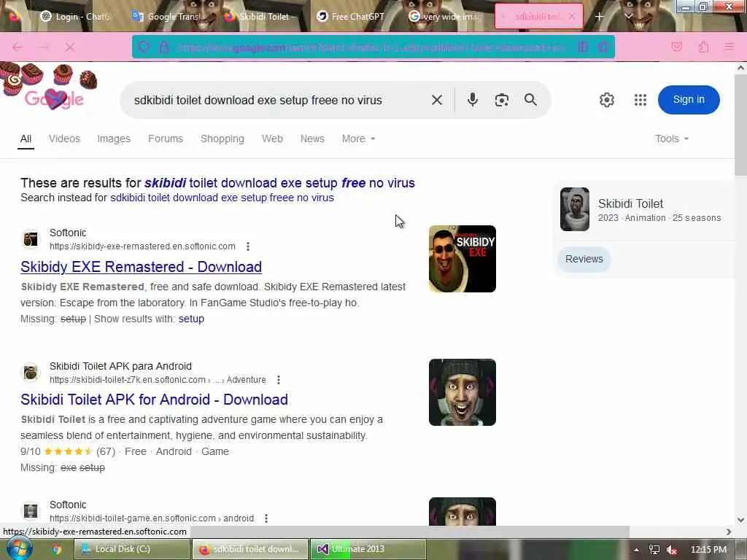Switch to the News results tab
This screenshot has height=560, width=747.
tap(312, 139)
